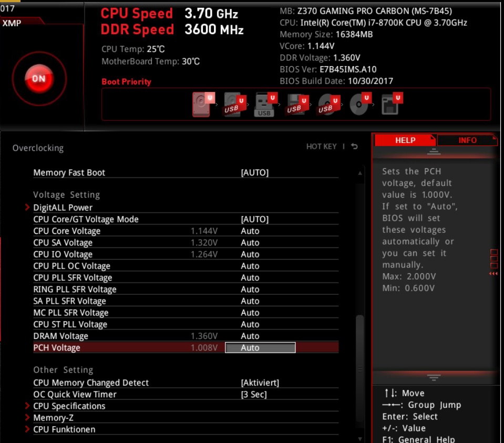
Task: Click the Boot Priority heading
Action: (x=126, y=81)
